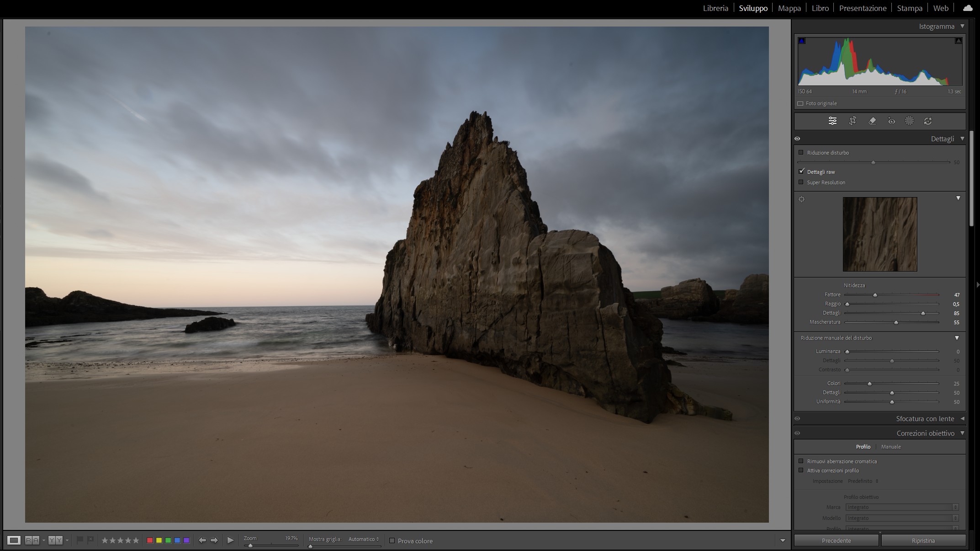980x551 pixels.
Task: Select the YY reference view icon
Action: (55, 540)
